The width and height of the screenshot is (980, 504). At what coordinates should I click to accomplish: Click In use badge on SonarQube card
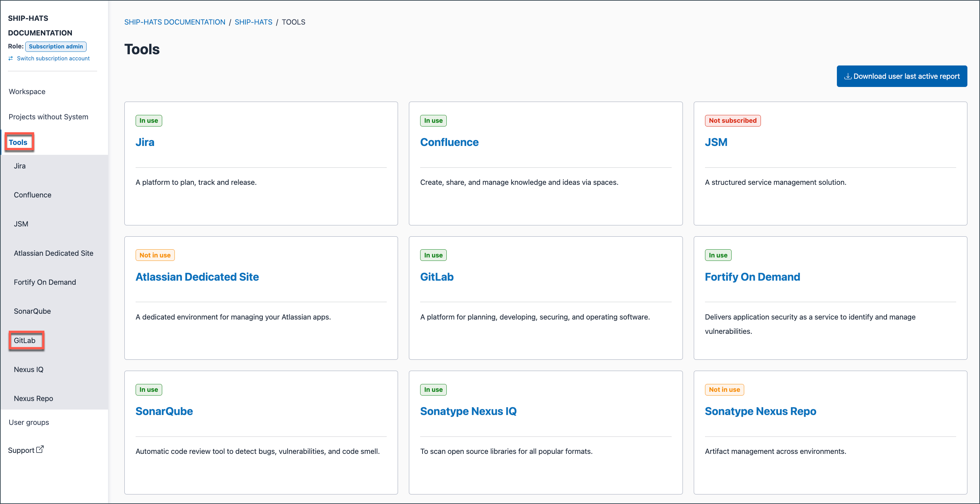(x=149, y=389)
